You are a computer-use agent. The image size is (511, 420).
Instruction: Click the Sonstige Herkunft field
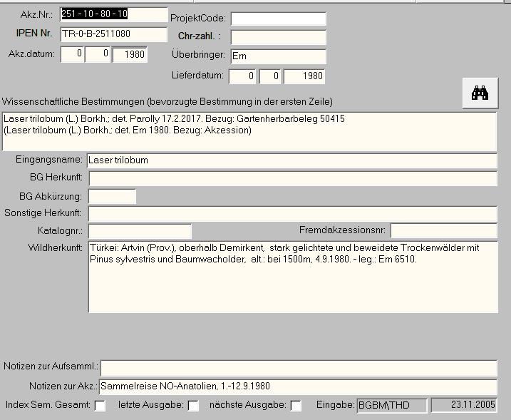click(291, 214)
